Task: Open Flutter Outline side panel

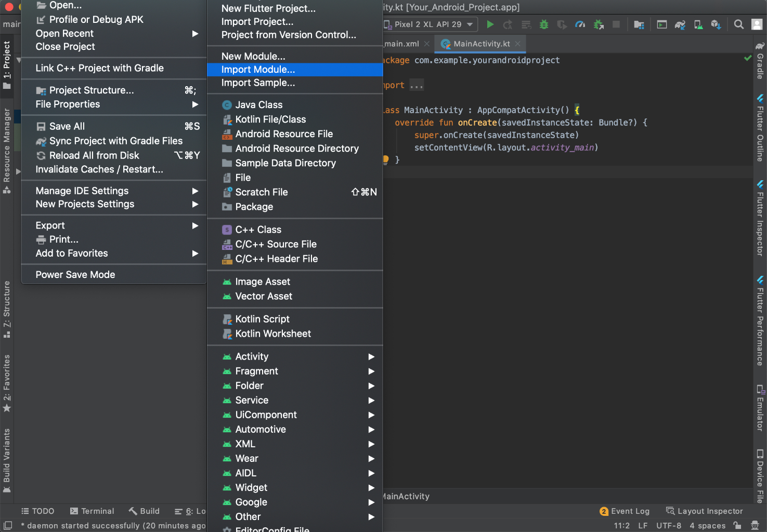Action: coord(760,128)
